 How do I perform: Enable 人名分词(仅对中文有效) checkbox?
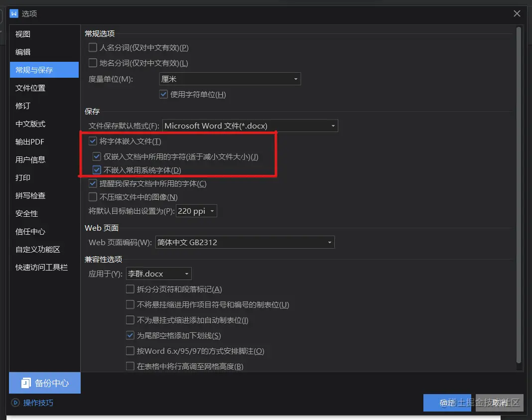click(93, 47)
